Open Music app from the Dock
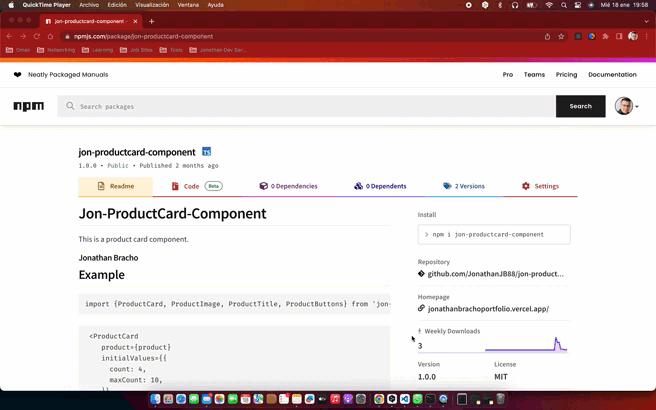 click(x=335, y=399)
